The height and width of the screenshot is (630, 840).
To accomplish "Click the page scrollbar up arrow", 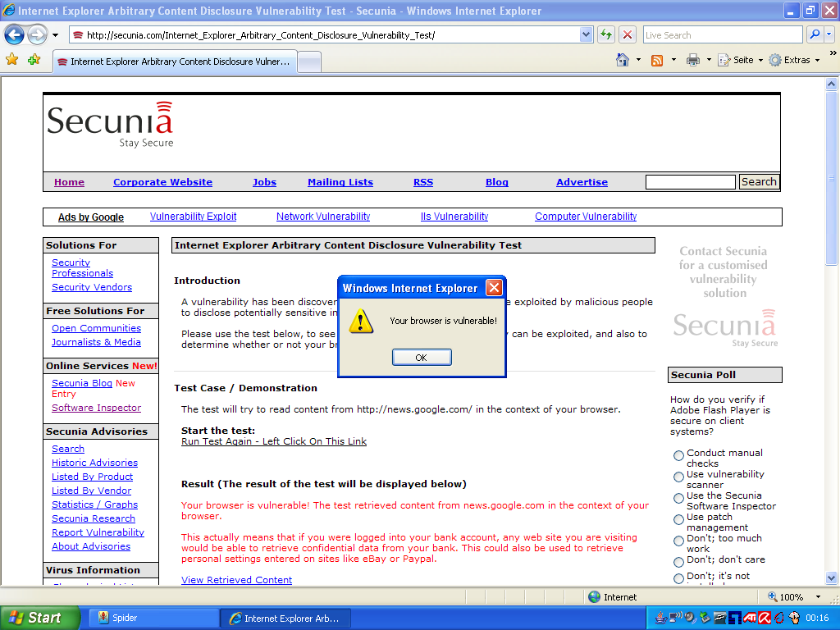I will coord(831,84).
